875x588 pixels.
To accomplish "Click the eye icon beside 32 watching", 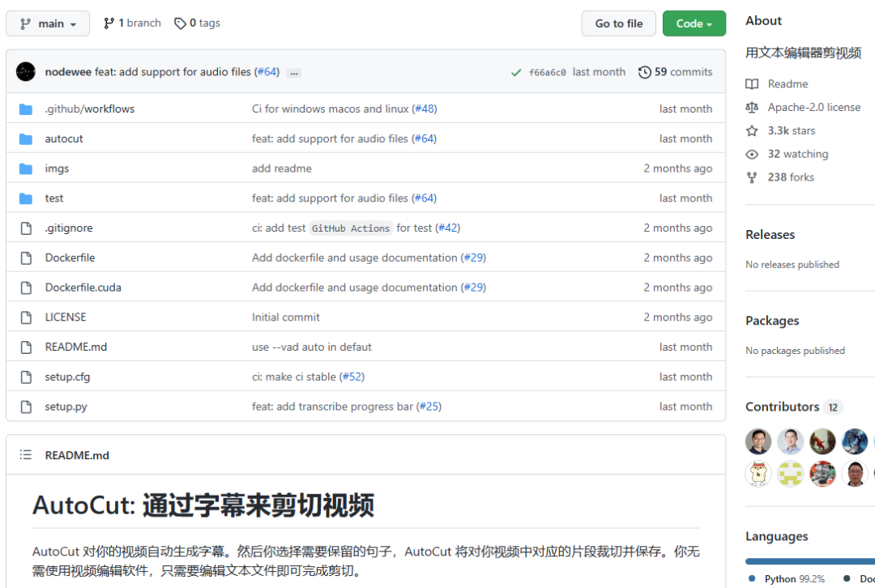I will [x=752, y=154].
